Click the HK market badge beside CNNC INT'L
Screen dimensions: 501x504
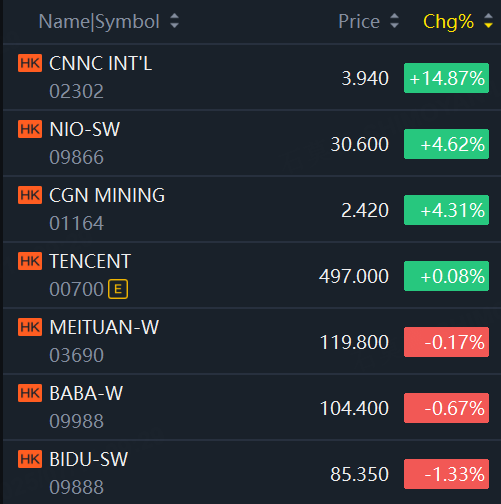coord(30,63)
